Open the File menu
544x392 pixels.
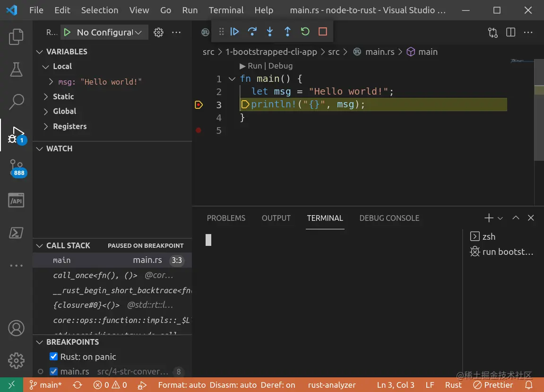36,10
